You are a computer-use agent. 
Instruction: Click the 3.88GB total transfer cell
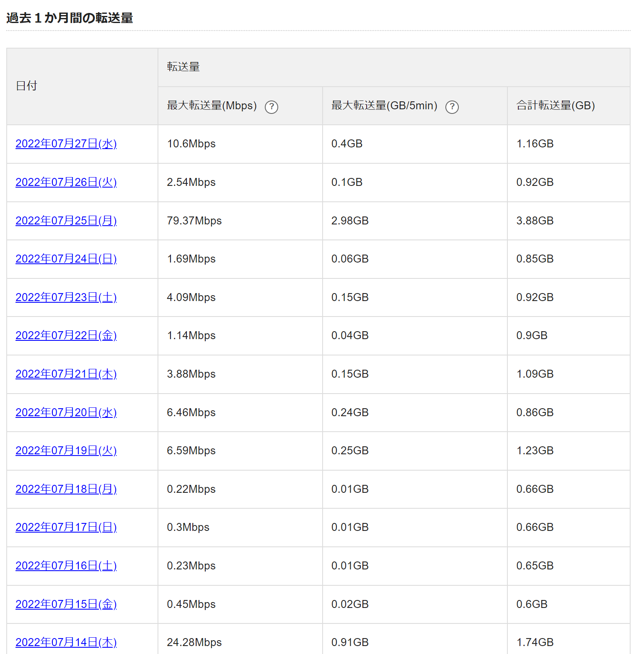pos(569,221)
